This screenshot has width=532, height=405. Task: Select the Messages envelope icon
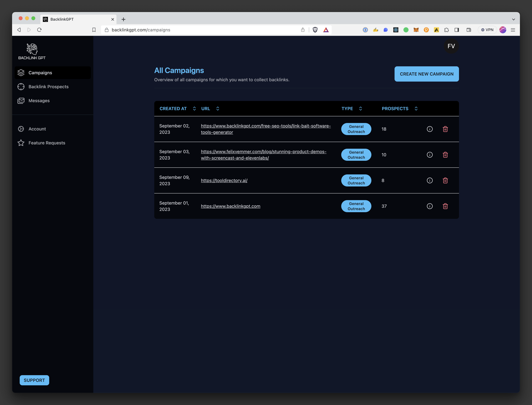[x=21, y=100]
